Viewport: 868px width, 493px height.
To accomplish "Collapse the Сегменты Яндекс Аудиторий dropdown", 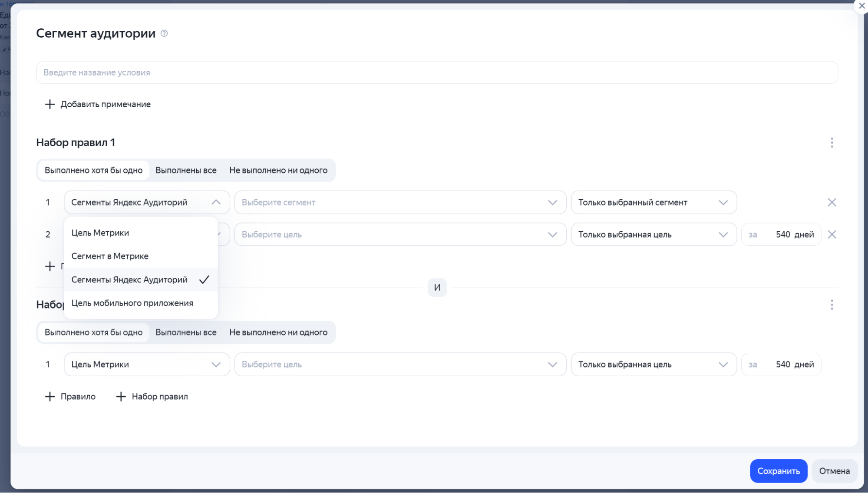I will (216, 202).
